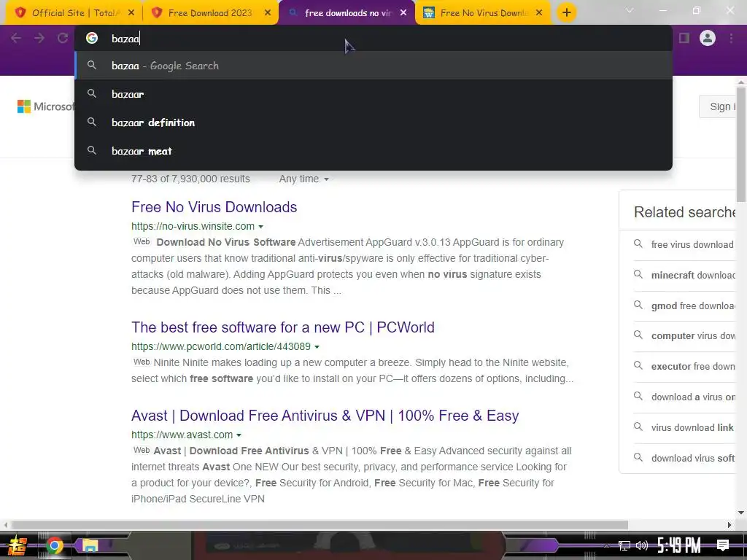This screenshot has height=560, width=747.
Task: Expand the avast.com URL dropdown arrow
Action: tap(239, 435)
